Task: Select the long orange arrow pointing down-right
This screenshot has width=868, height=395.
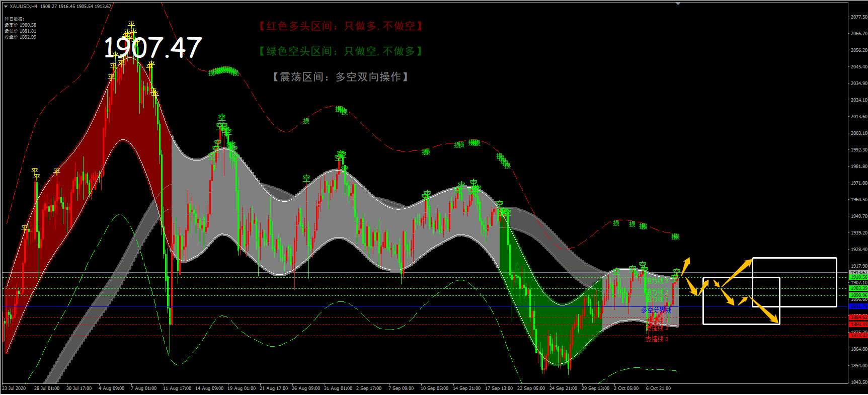Action: 765,310
